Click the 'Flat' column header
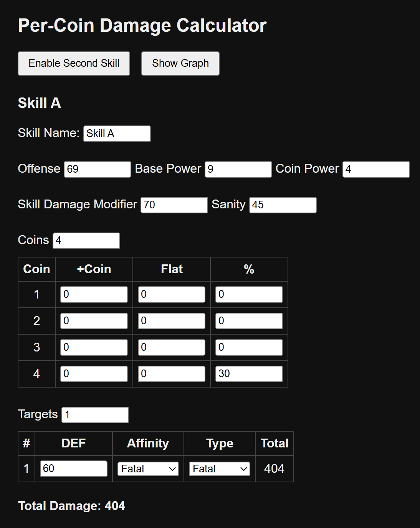420x528 pixels. 172,269
